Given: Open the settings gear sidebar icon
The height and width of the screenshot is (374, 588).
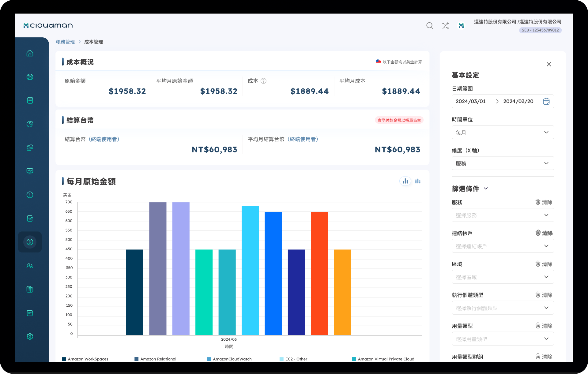Looking at the screenshot, I should 30,336.
